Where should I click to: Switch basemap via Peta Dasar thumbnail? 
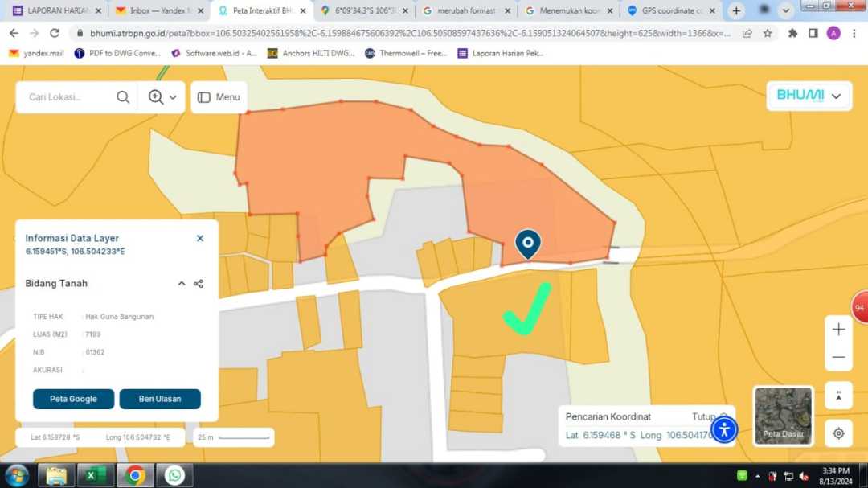click(783, 416)
